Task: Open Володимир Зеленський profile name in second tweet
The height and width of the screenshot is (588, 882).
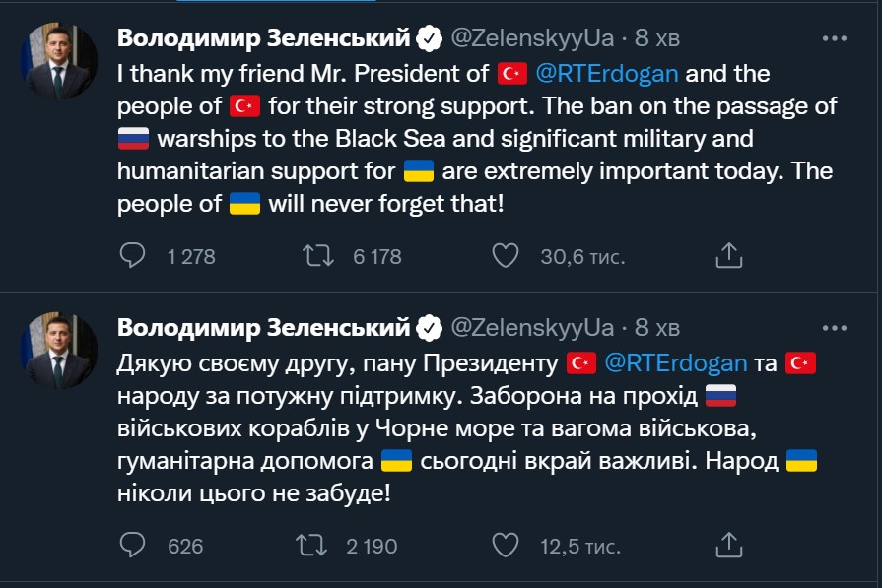Action: [x=264, y=327]
